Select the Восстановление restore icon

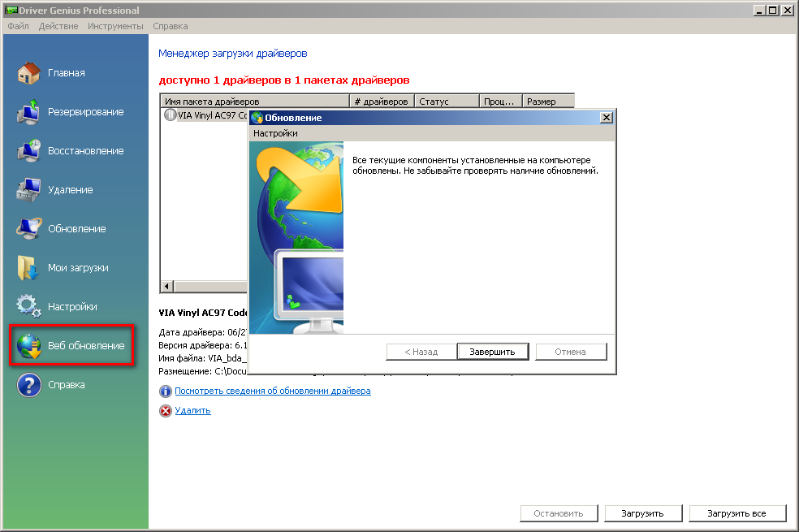(28, 151)
